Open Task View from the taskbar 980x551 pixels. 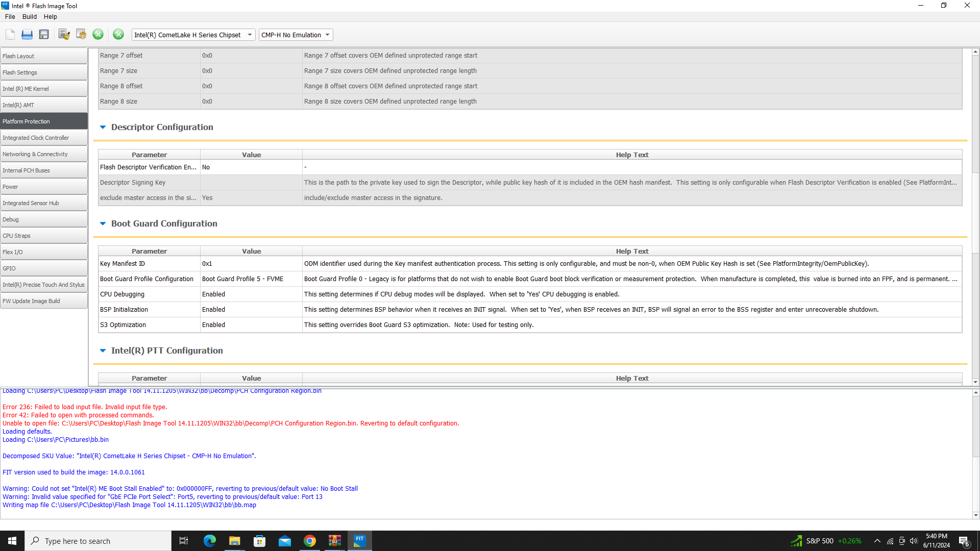[x=184, y=541]
